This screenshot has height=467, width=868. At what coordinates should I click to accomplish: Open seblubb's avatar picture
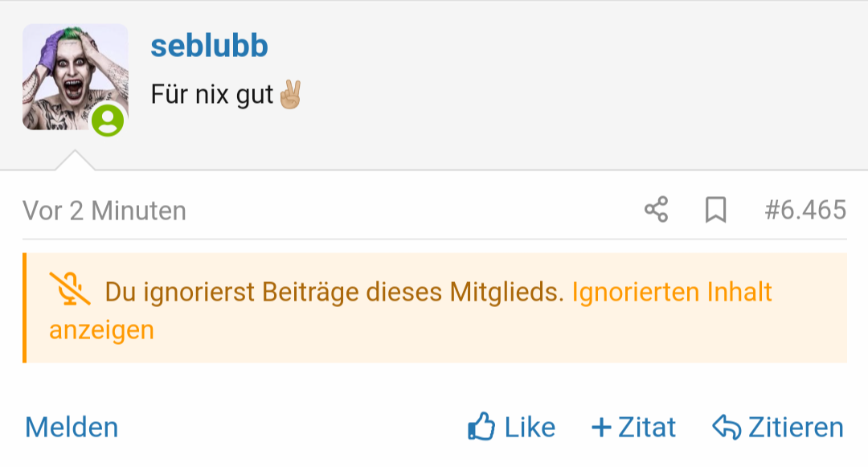point(74,76)
